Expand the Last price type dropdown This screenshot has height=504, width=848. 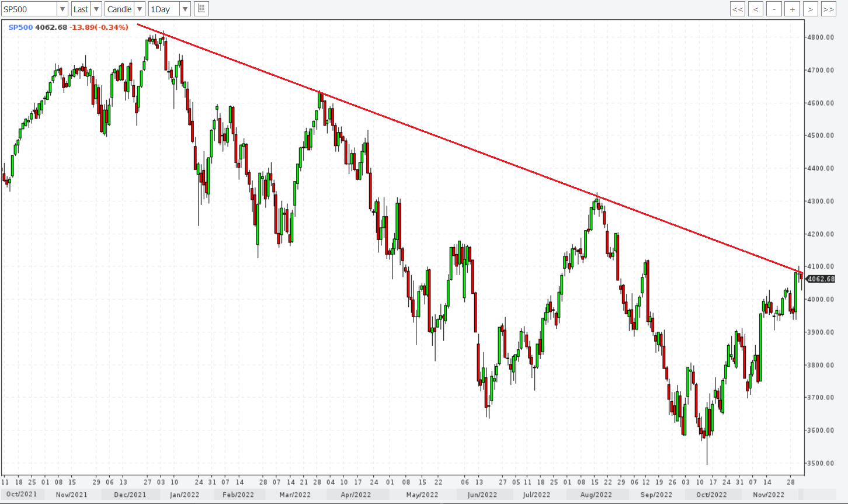[x=96, y=9]
